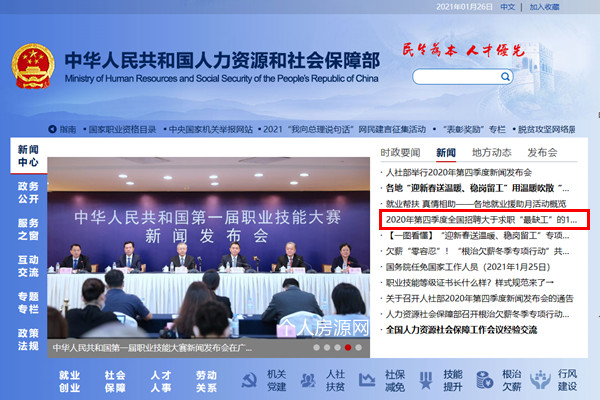Open the 脱贫攻坚网络展 link
The width and height of the screenshot is (600, 400).
coord(546,129)
